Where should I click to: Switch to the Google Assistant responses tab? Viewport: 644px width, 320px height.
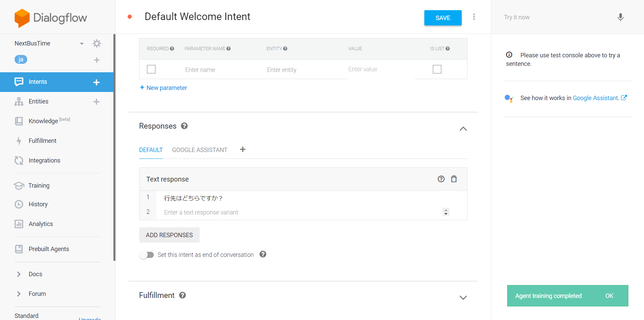click(x=200, y=150)
